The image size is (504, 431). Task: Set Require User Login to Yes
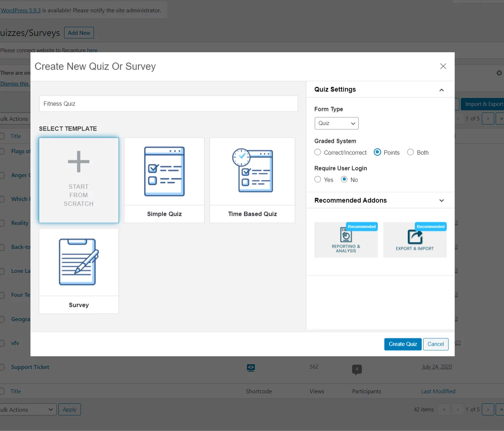click(x=318, y=180)
